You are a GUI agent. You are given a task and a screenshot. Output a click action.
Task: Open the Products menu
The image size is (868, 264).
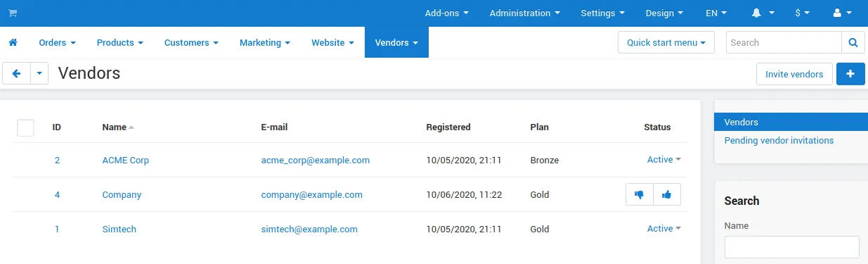[120, 43]
